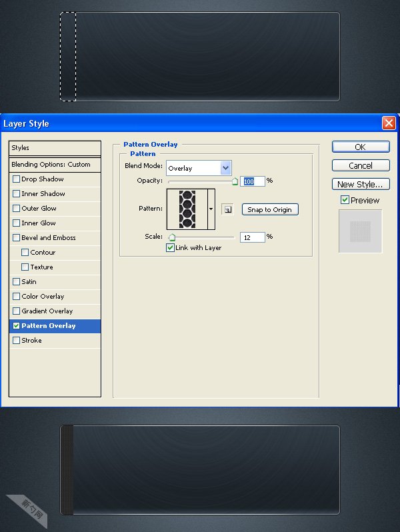Click Snap to Origin button
Viewport: 400px width, 532px height.
270,209
